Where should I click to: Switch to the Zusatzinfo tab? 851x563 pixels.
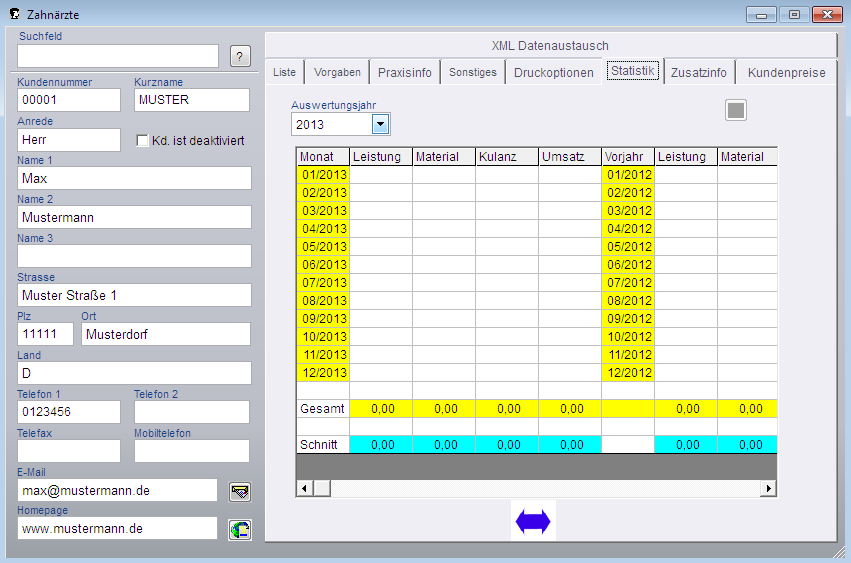click(x=698, y=72)
